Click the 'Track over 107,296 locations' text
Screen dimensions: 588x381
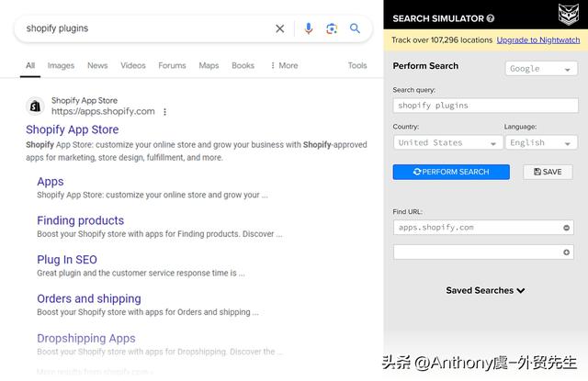tap(442, 40)
